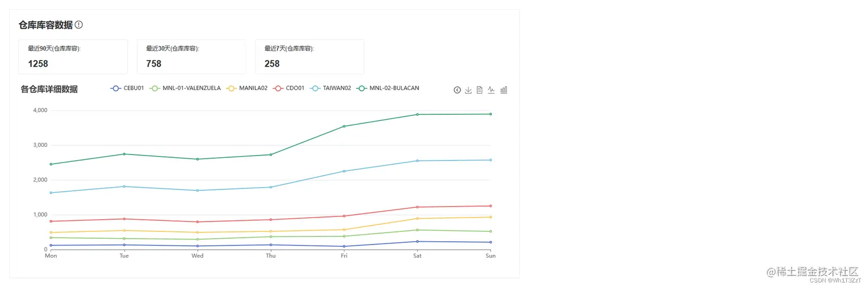
Task: Click the Mon label on the x-axis
Action: click(51, 256)
